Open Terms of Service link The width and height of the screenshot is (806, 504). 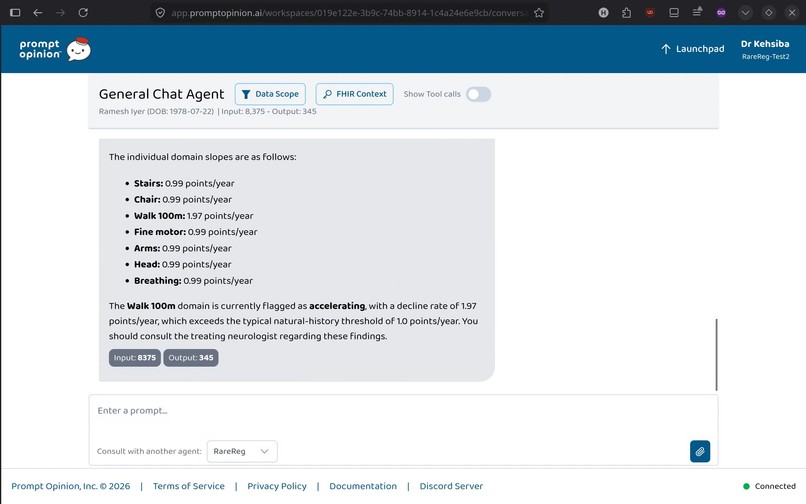click(189, 486)
